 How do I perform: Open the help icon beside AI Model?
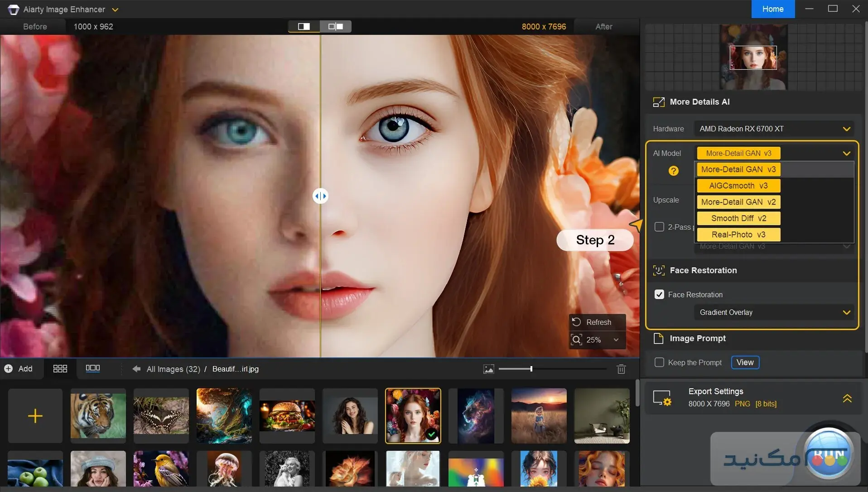674,170
